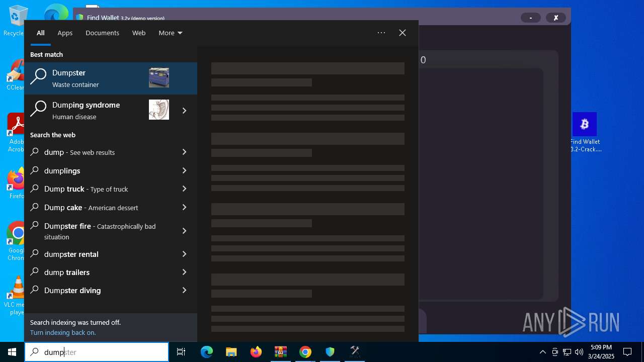Screen dimensions: 644x362
Task: Open the search panel options ellipsis
Action: 381,33
